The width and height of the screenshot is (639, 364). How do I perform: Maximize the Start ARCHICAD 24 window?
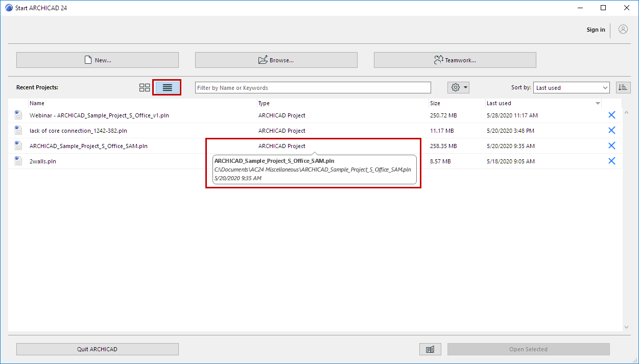pos(603,8)
